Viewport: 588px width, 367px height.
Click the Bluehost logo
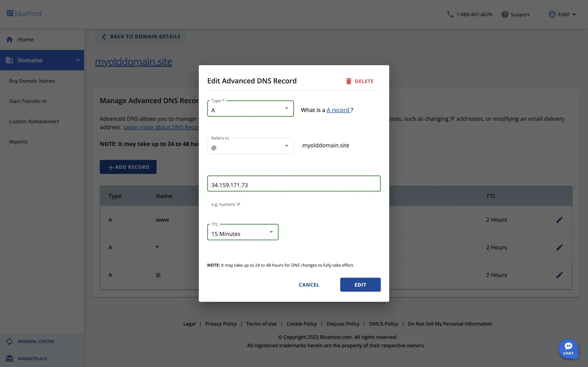click(x=24, y=13)
